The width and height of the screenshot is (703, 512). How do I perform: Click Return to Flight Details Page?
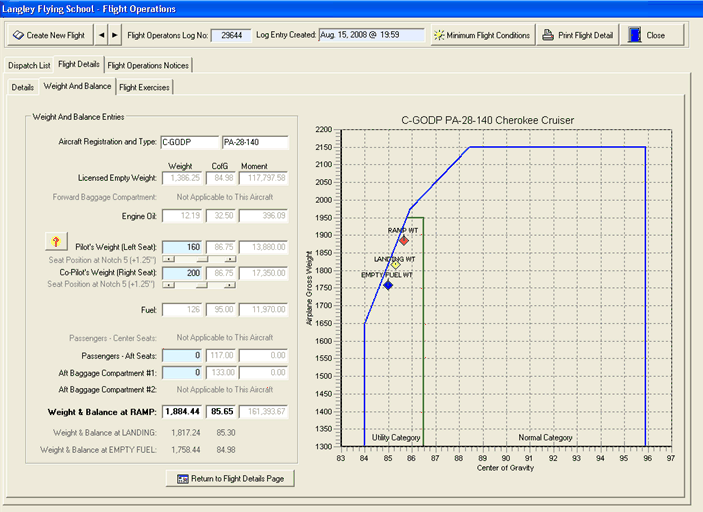(x=230, y=478)
